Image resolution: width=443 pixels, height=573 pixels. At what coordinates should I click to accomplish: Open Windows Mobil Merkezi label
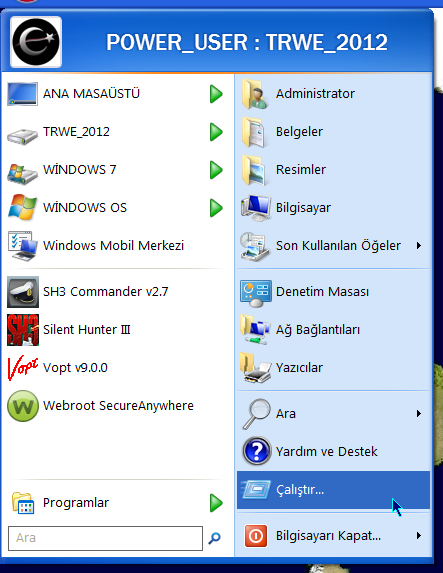coord(113,246)
